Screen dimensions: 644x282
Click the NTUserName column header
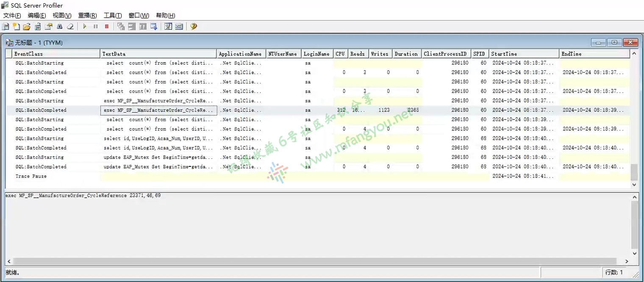[x=284, y=54]
